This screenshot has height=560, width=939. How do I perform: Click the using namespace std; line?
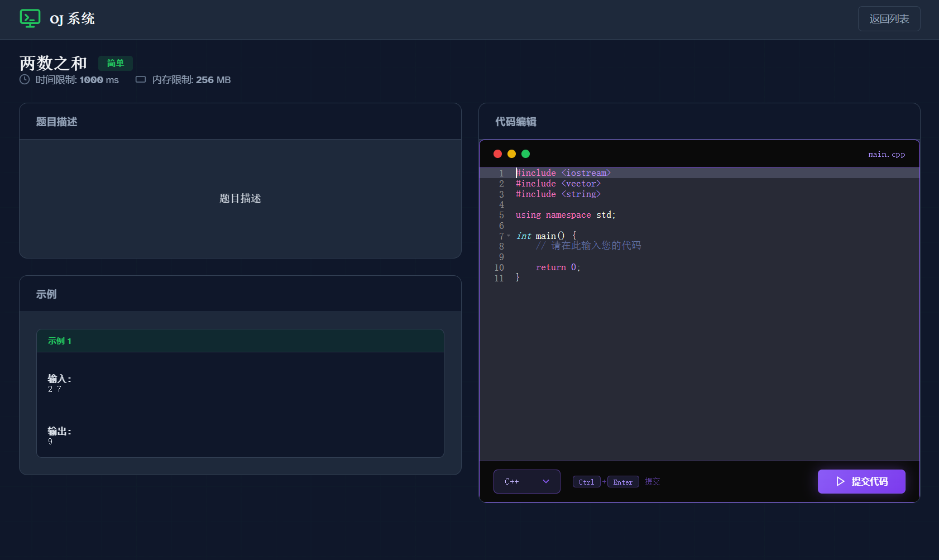pos(566,215)
